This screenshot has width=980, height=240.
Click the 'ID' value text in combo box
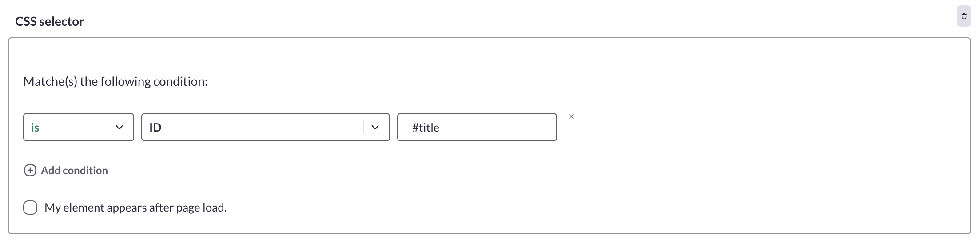click(155, 128)
